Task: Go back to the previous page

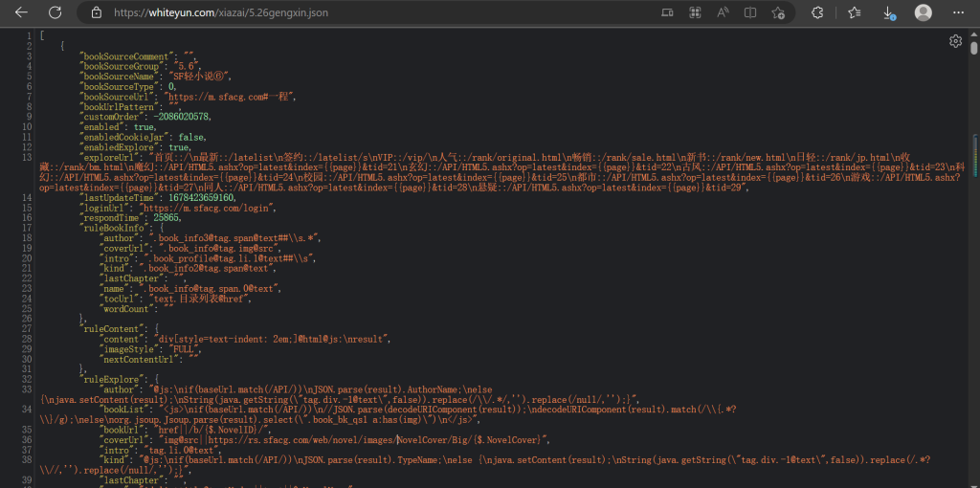Action: (21, 12)
